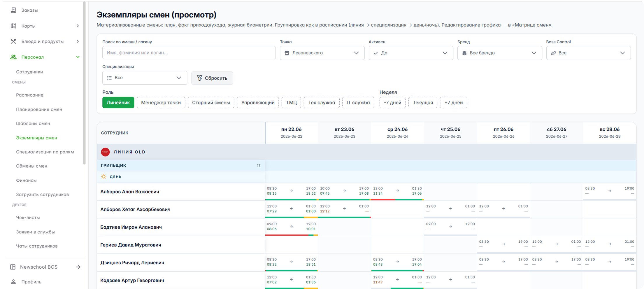Click the Newschool BOS arrow icon
Viewport: 644px width, 289px height.
click(78, 267)
